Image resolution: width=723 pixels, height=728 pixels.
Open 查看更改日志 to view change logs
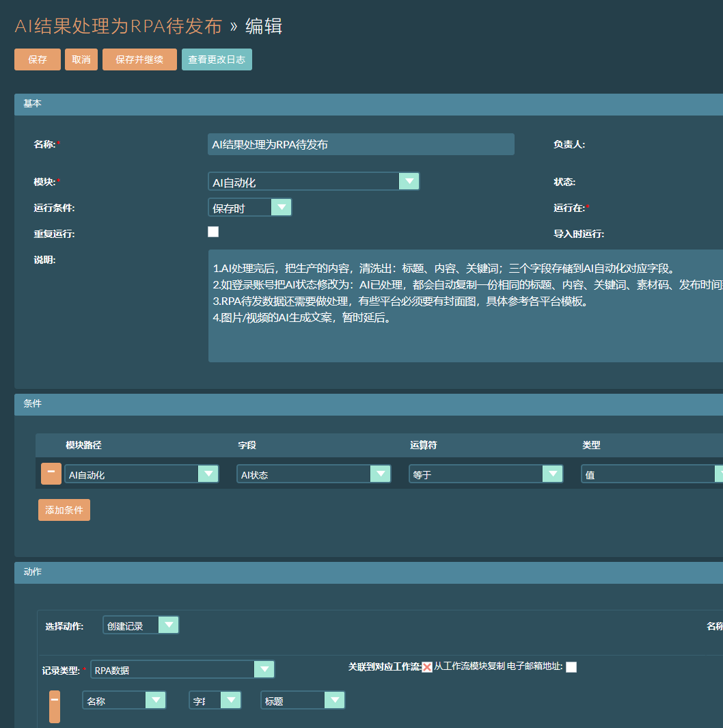217,59
